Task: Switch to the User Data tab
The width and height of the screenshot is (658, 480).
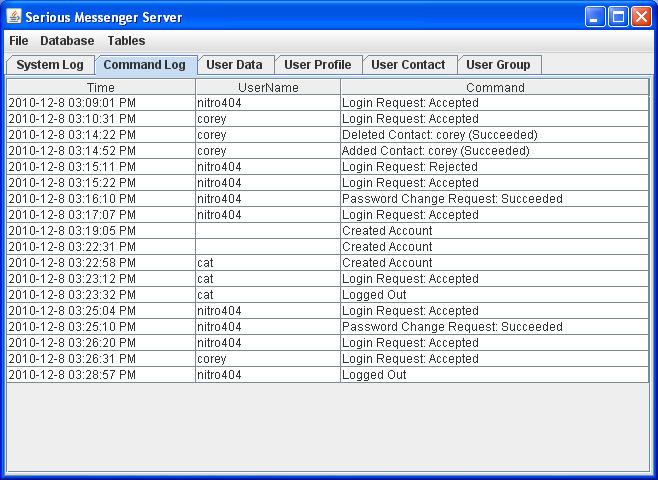Action: click(x=234, y=65)
